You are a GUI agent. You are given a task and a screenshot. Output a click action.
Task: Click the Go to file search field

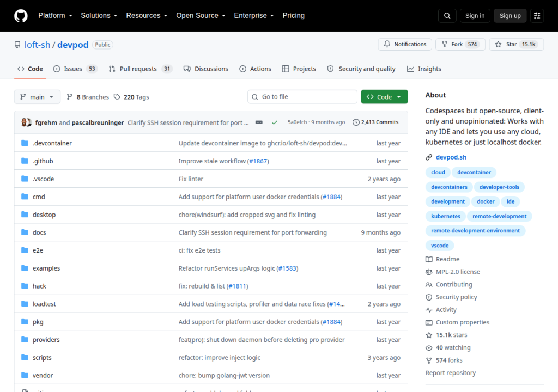click(302, 97)
